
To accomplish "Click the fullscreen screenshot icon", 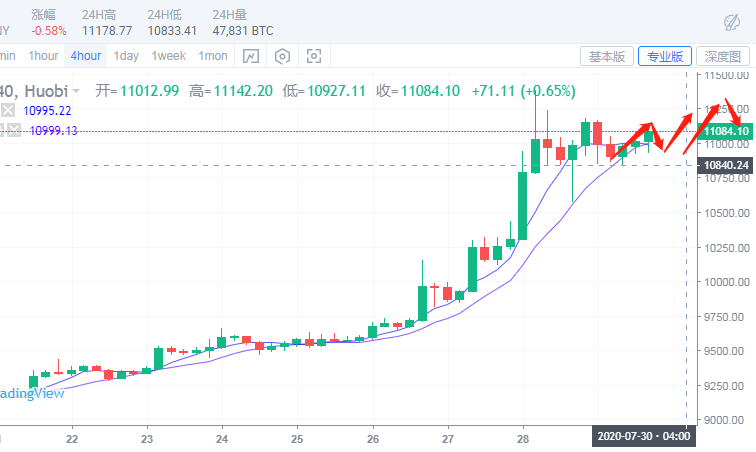I will coord(314,56).
